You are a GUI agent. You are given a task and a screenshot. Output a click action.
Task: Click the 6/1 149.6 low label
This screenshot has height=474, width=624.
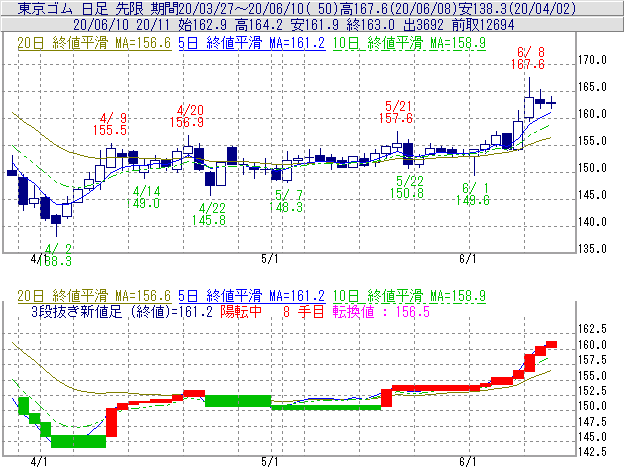pos(472,194)
